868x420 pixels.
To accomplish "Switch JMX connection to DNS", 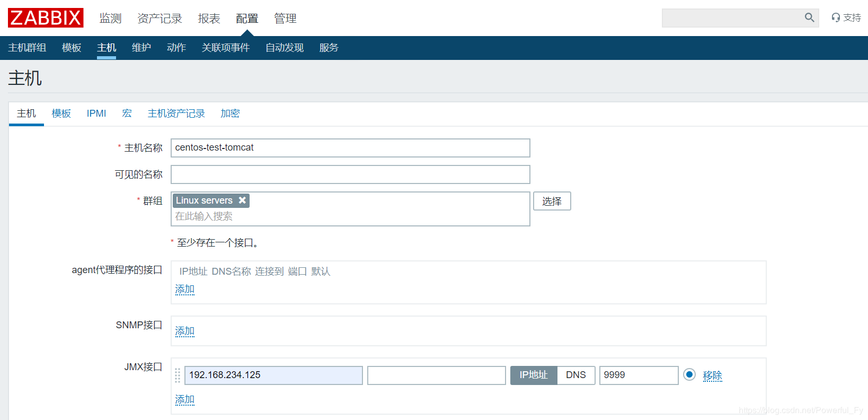I will pyautogui.click(x=576, y=375).
